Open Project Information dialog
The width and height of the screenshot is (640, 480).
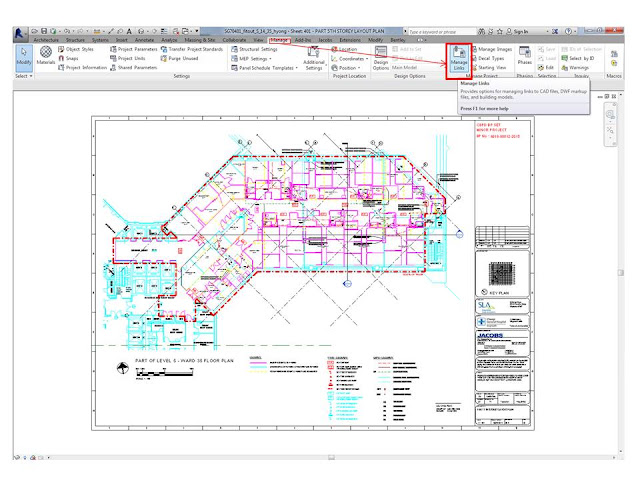click(82, 67)
